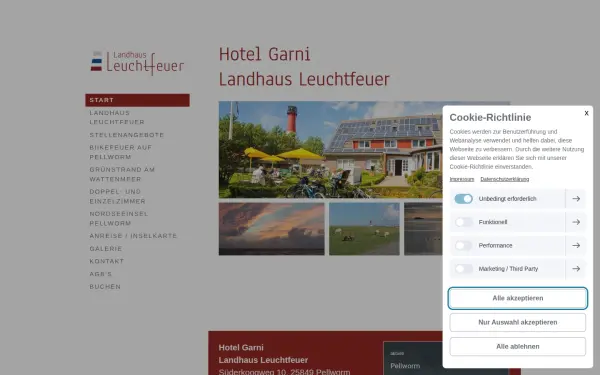Image resolution: width=600 pixels, height=375 pixels.
Task: Open the Buchen menu item
Action: (105, 286)
